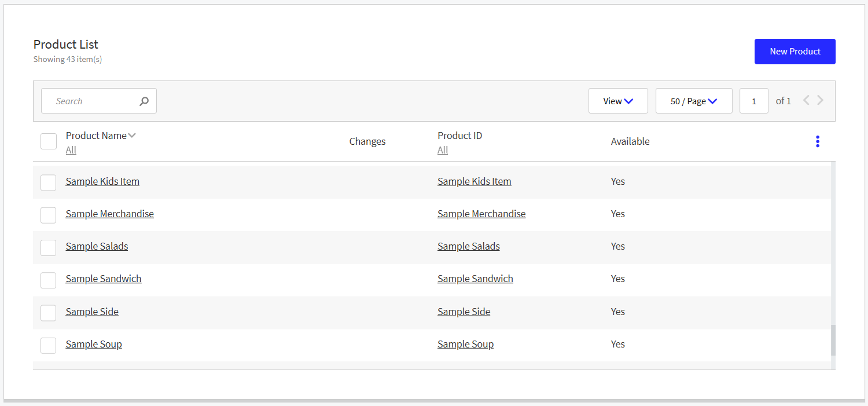Open the 50 / Page dropdown
Image resolution: width=868 pixels, height=406 pixels.
694,100
